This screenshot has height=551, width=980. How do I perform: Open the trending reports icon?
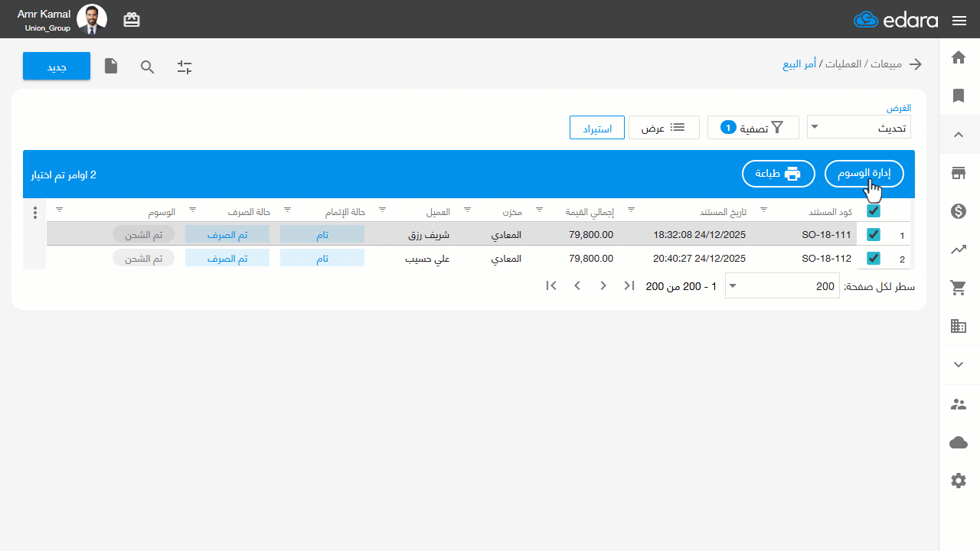tap(959, 249)
